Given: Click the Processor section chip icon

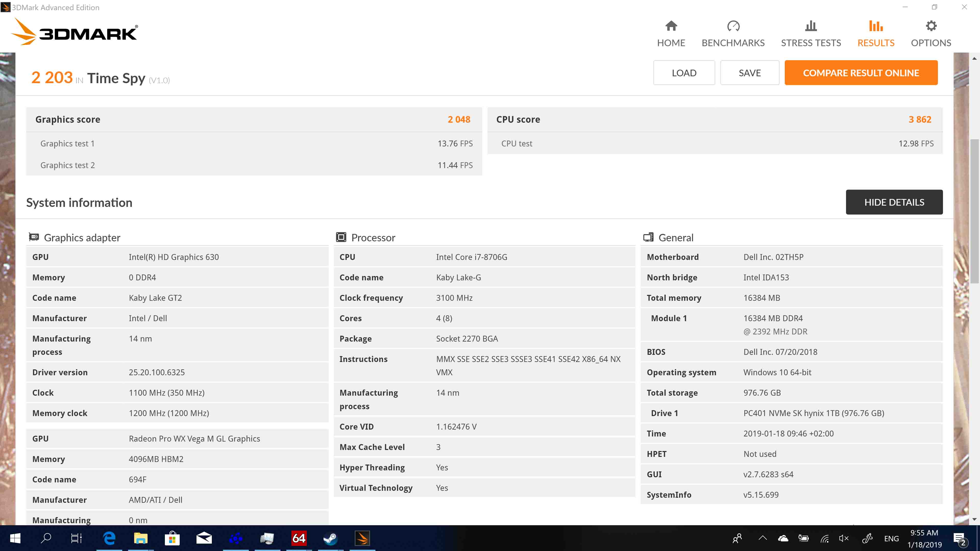Looking at the screenshot, I should [x=341, y=237].
